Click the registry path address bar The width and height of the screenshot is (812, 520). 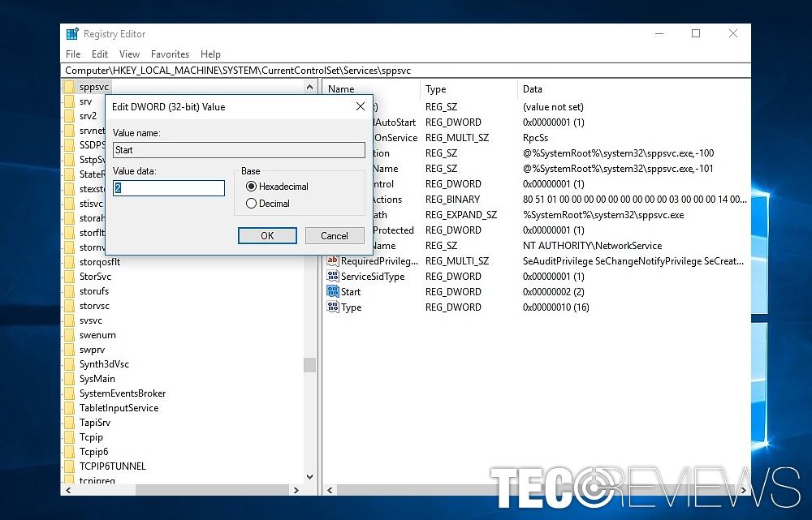point(405,71)
